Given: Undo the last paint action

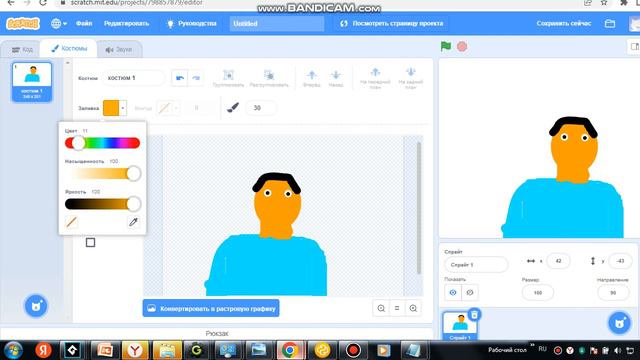Looking at the screenshot, I should [x=180, y=78].
